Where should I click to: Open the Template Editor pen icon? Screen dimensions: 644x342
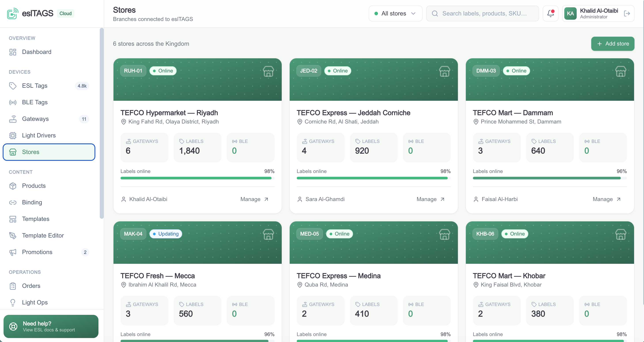click(13, 236)
